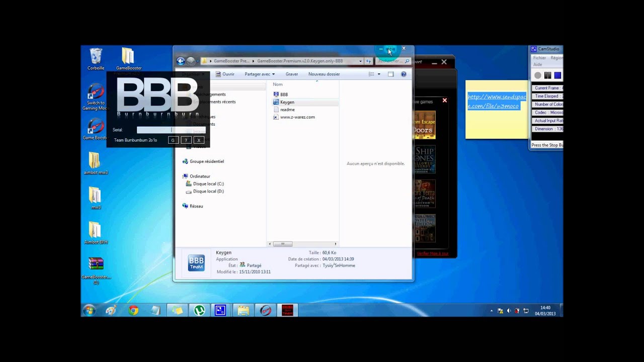Click the Serial field in BBB keygen
The width and height of the screenshot is (644, 362).
pos(171,130)
